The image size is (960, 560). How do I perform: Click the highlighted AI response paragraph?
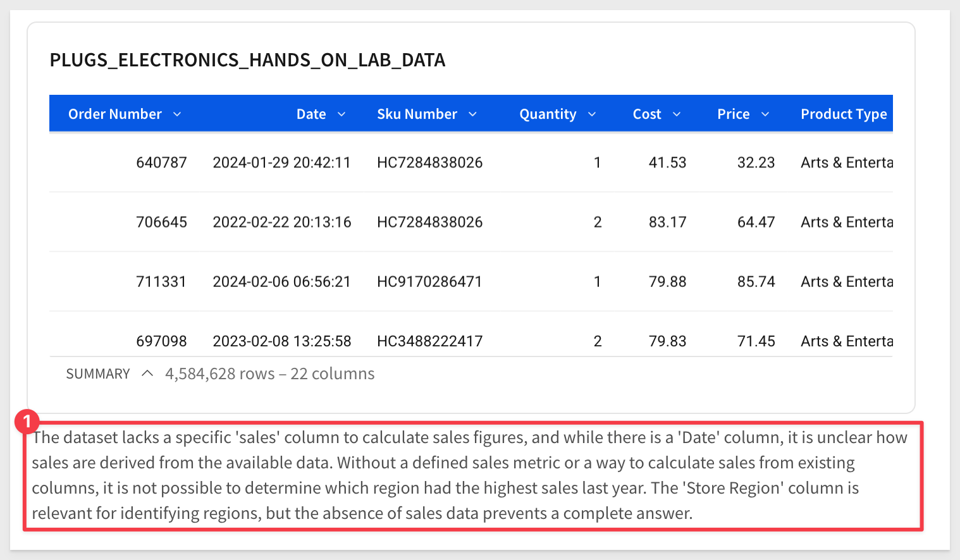tap(473, 475)
